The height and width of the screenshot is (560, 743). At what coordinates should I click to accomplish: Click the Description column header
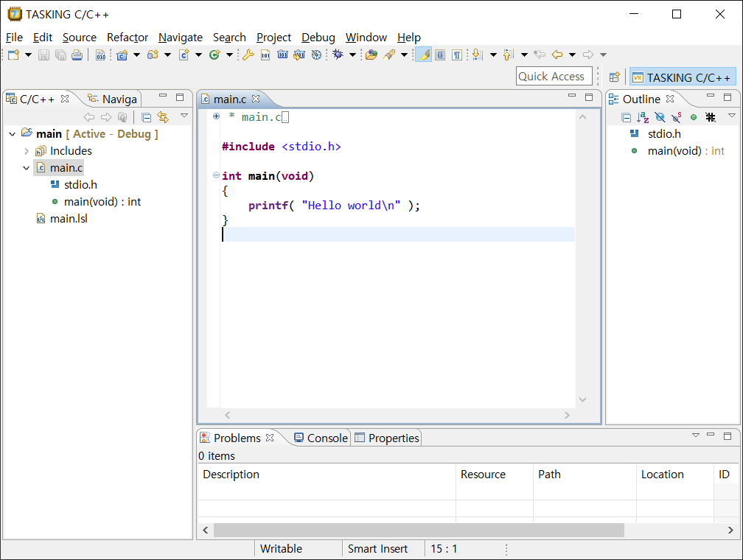coord(327,475)
